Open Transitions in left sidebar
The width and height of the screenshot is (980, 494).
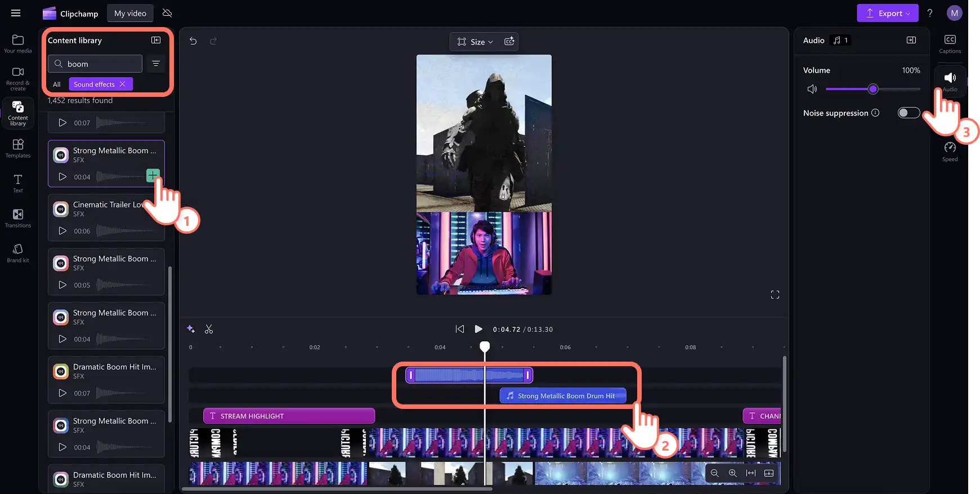pyautogui.click(x=18, y=218)
